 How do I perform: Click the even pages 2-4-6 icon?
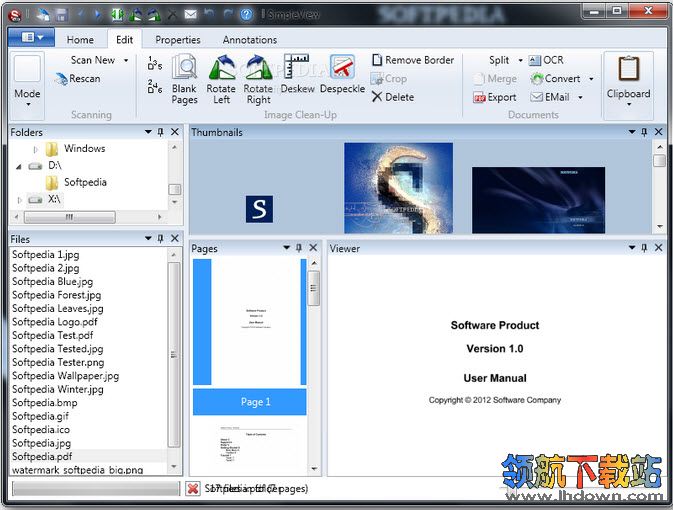coord(155,86)
